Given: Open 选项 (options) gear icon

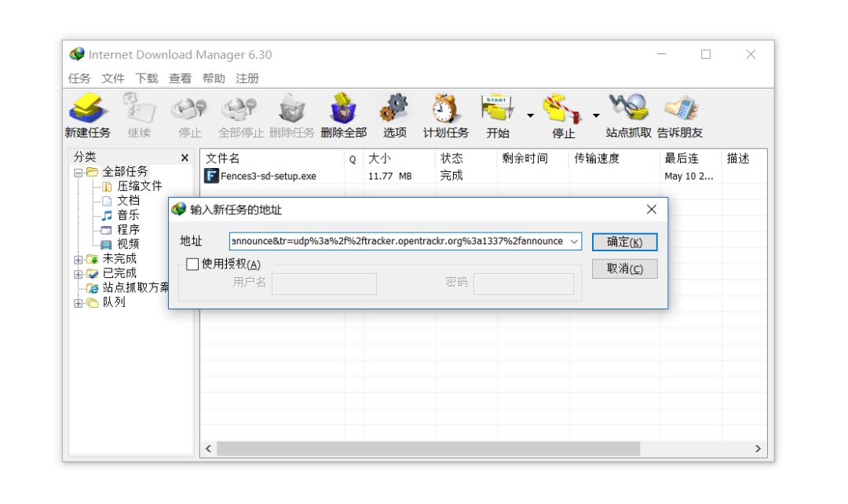Looking at the screenshot, I should [x=394, y=108].
